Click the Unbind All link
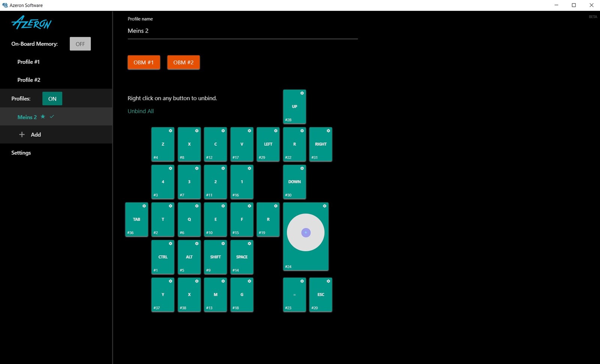This screenshot has width=600, height=364. 141,111
